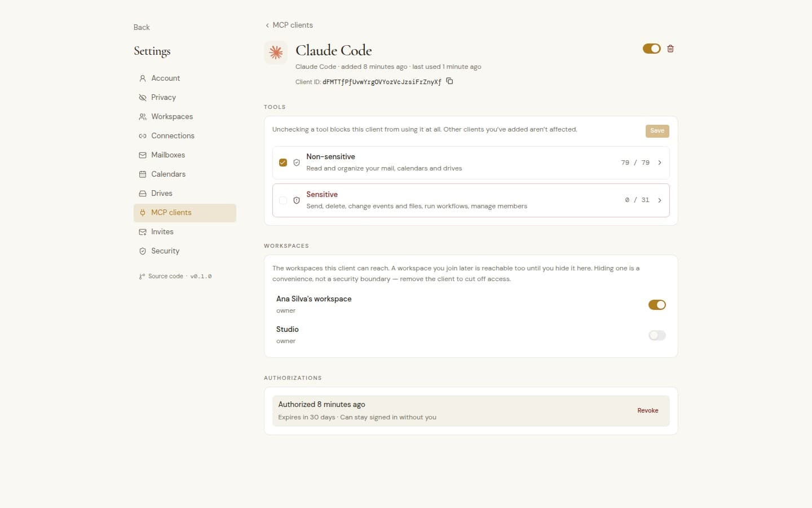Open the Drives settings page
The height and width of the screenshot is (508, 812).
pos(185,194)
